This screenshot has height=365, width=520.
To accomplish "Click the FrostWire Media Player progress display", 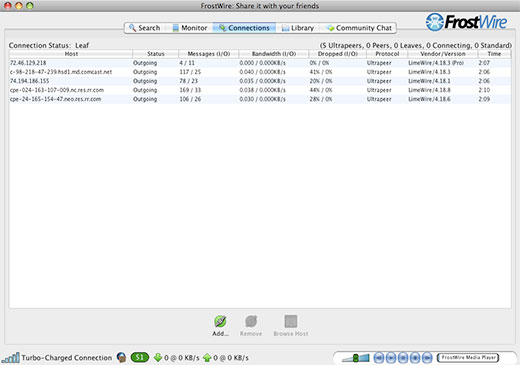I will pyautogui.click(x=468, y=358).
